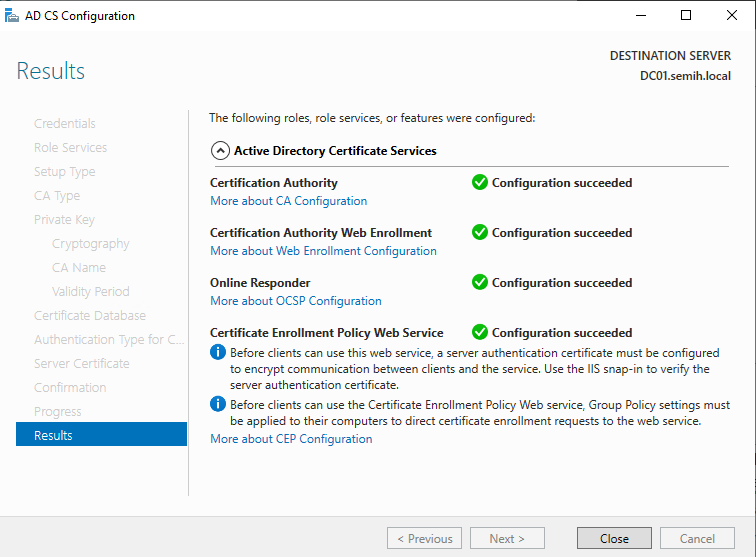Click the Next button
This screenshot has width=756, height=557.
click(x=507, y=538)
